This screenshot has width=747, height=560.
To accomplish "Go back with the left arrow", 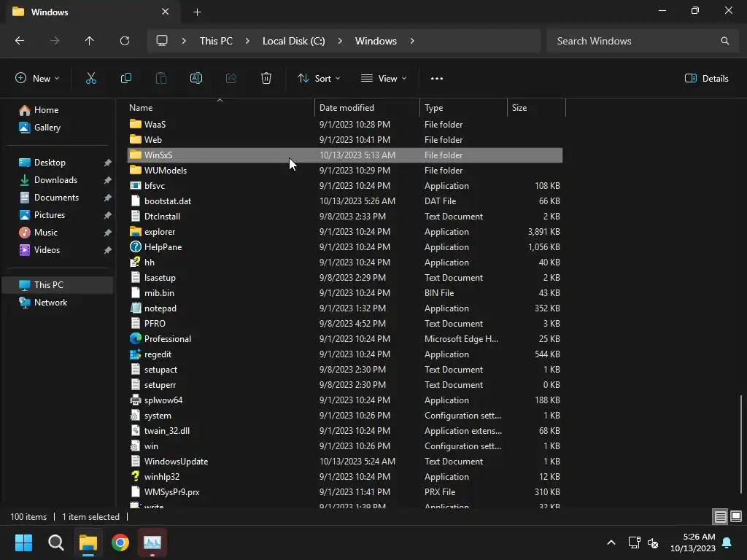I will pyautogui.click(x=20, y=41).
